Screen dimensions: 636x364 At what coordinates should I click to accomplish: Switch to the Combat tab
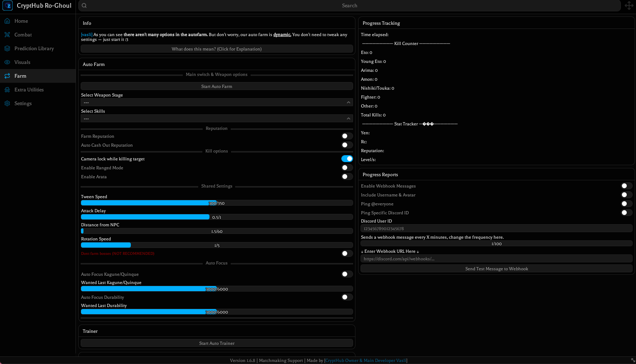pos(38,35)
